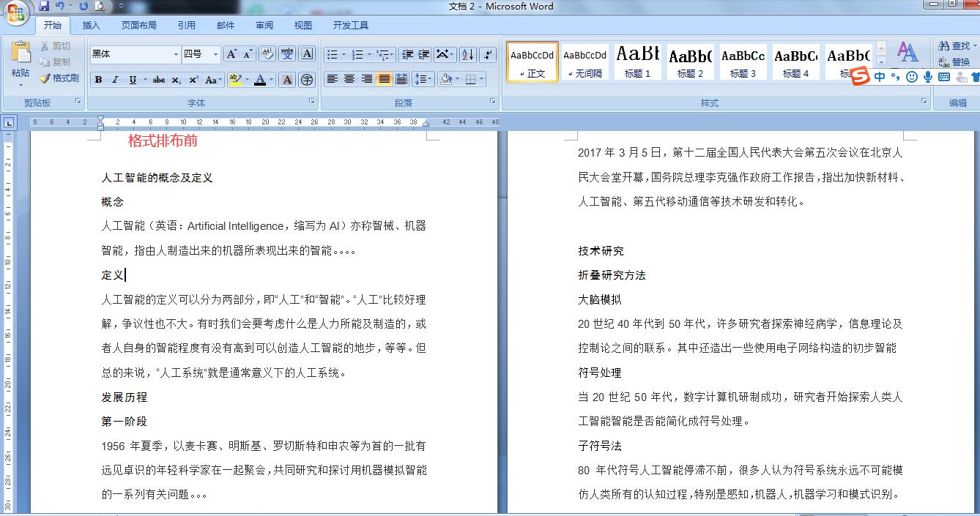
Task: Toggle Superscript formatting
Action: (x=193, y=79)
